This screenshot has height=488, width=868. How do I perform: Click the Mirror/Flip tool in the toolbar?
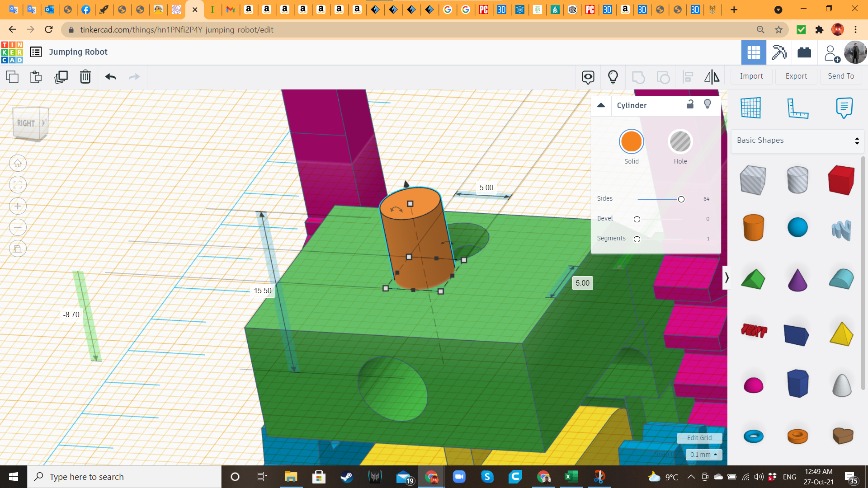(x=712, y=77)
